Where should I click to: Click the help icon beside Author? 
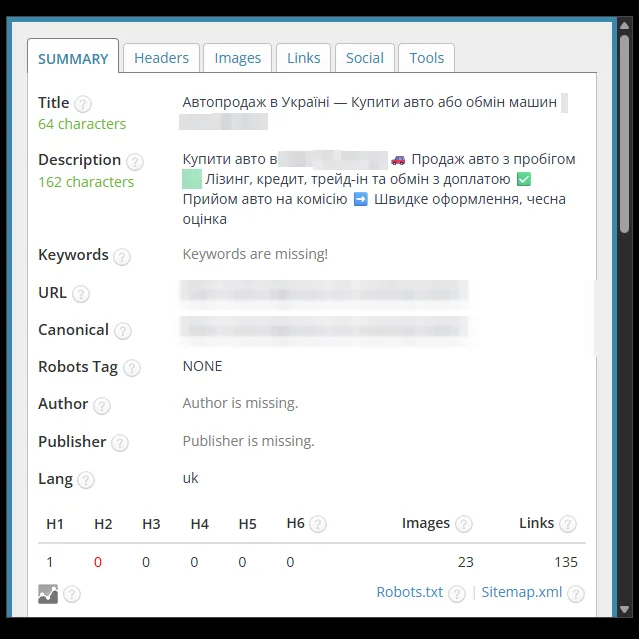click(101, 405)
